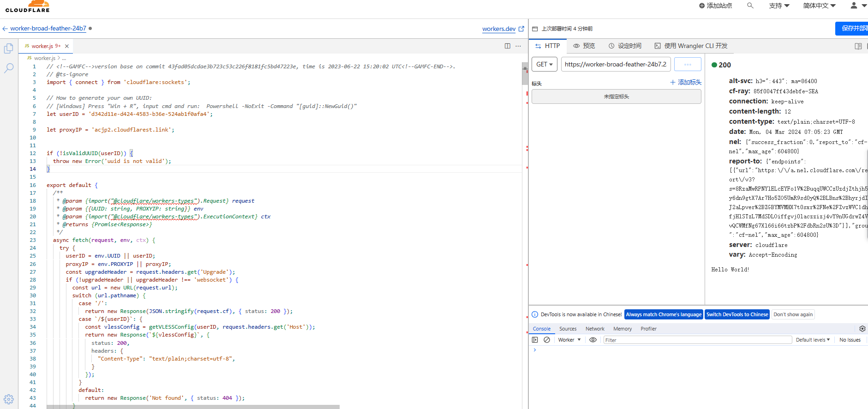This screenshot has width=868, height=409.
Task: Click the Cloudflare search magnifier icon
Action: point(750,6)
